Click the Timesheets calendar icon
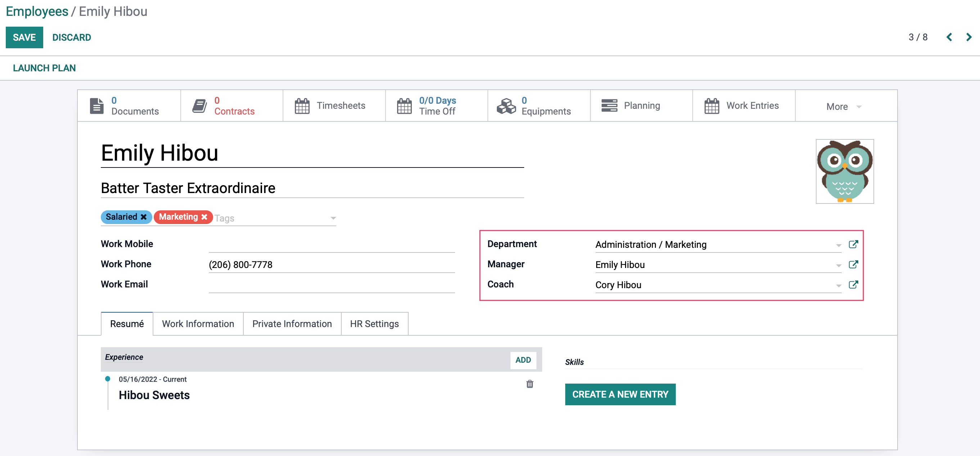 click(302, 106)
